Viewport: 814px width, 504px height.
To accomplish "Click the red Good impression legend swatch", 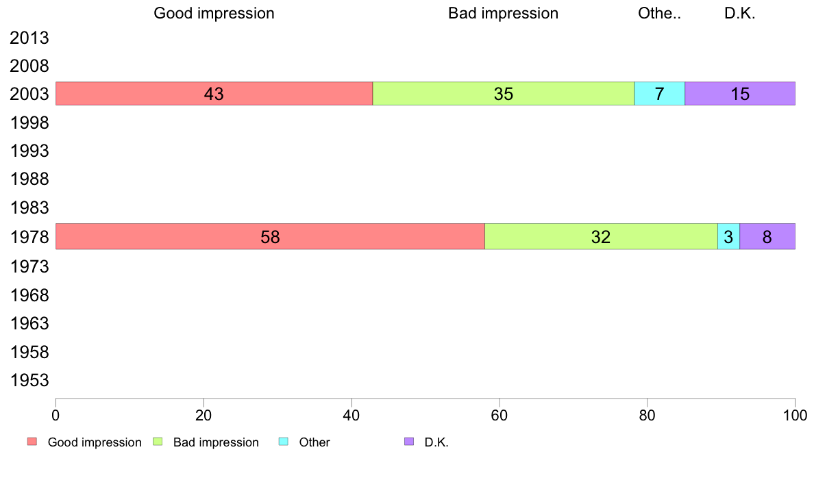I will [x=32, y=442].
